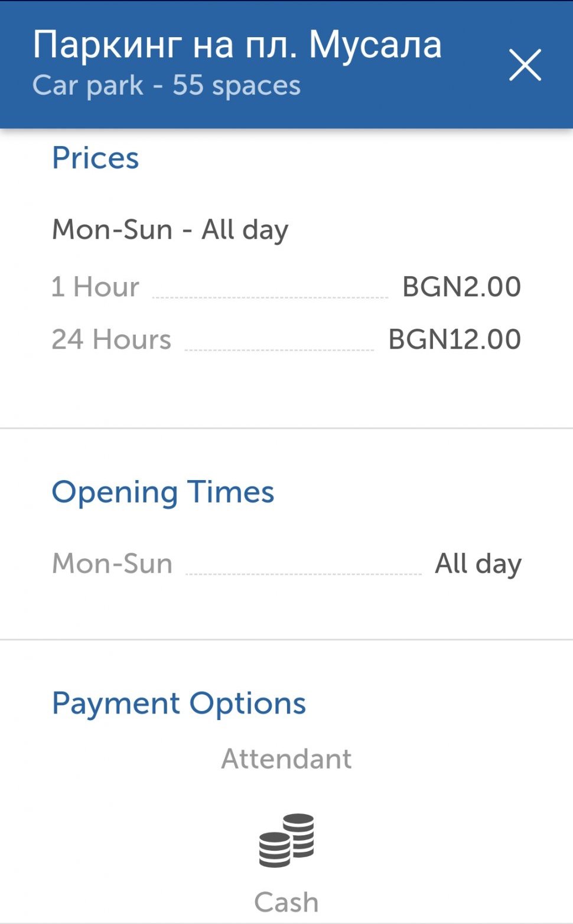Tap the Attendant payment label
The height and width of the screenshot is (924, 573).
point(286,758)
